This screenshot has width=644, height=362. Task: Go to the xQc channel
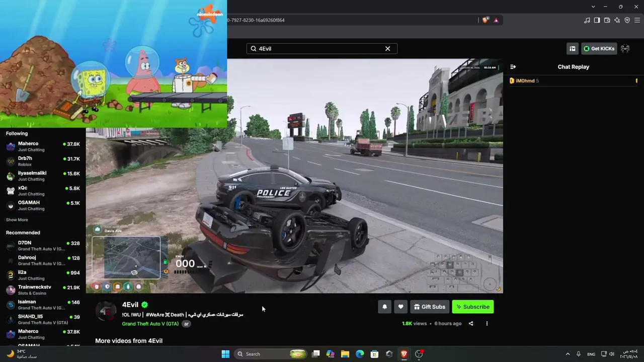point(43,191)
